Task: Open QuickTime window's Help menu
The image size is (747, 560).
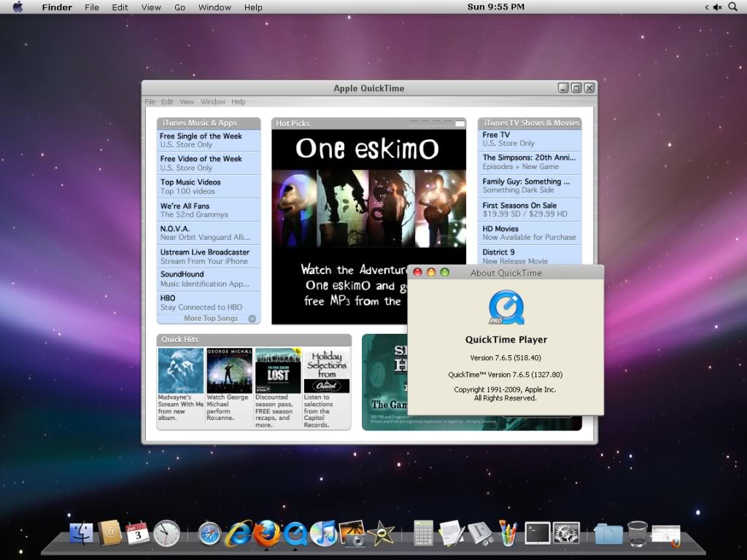Action: coord(239,102)
